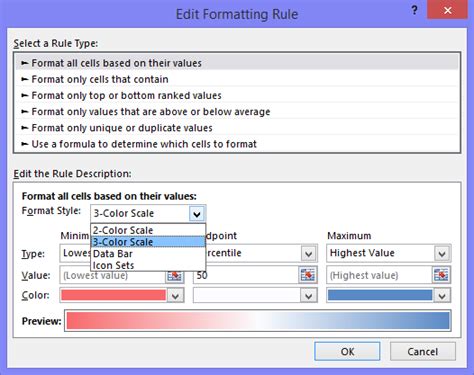Viewport: 474px width, 375px height.
Task: Pick 'Format only unique or duplicate values'
Action: tap(237, 128)
